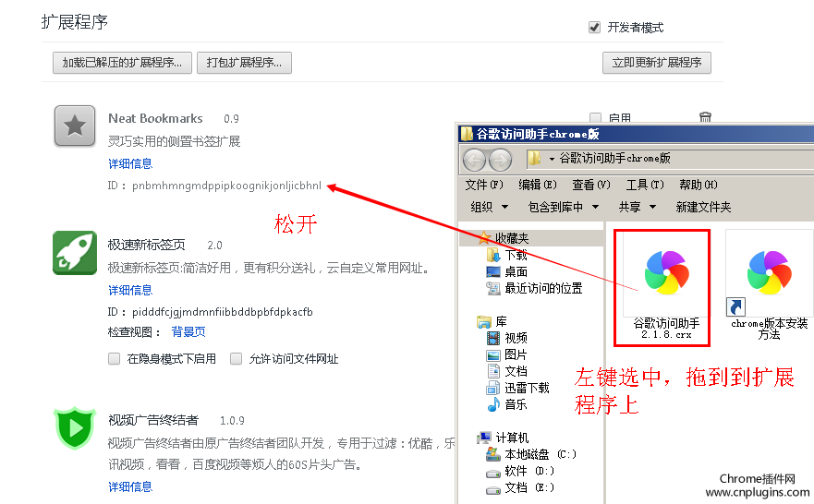Open 包含到库中 dropdown
The image size is (814, 504).
click(564, 207)
